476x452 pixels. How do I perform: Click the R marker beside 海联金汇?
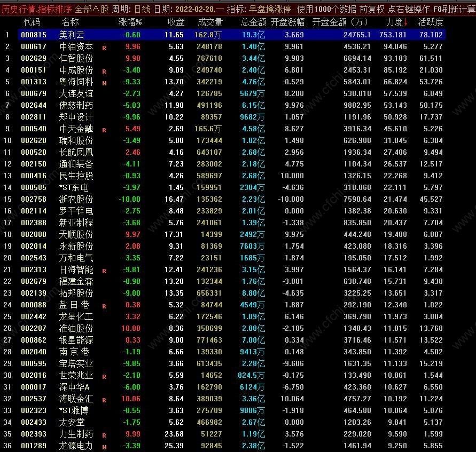click(x=104, y=400)
